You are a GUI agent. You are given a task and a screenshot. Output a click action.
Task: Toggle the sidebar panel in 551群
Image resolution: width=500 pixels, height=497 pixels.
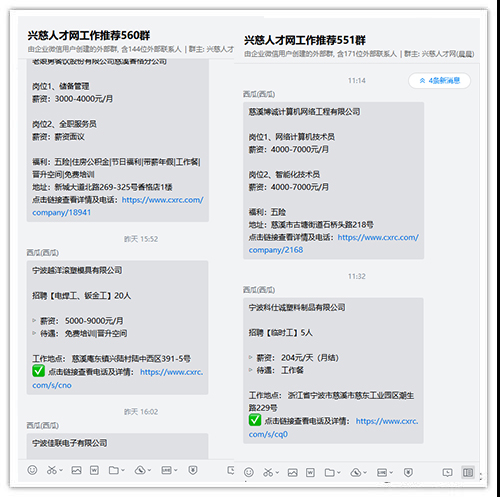click(x=468, y=472)
